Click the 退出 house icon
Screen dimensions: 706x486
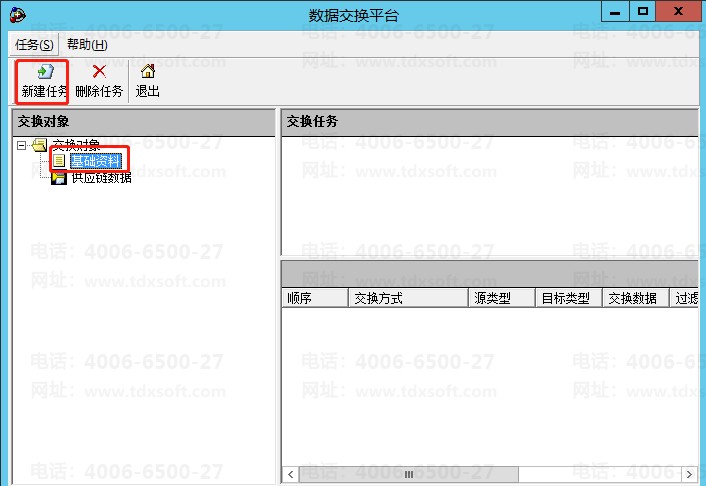click(148, 71)
